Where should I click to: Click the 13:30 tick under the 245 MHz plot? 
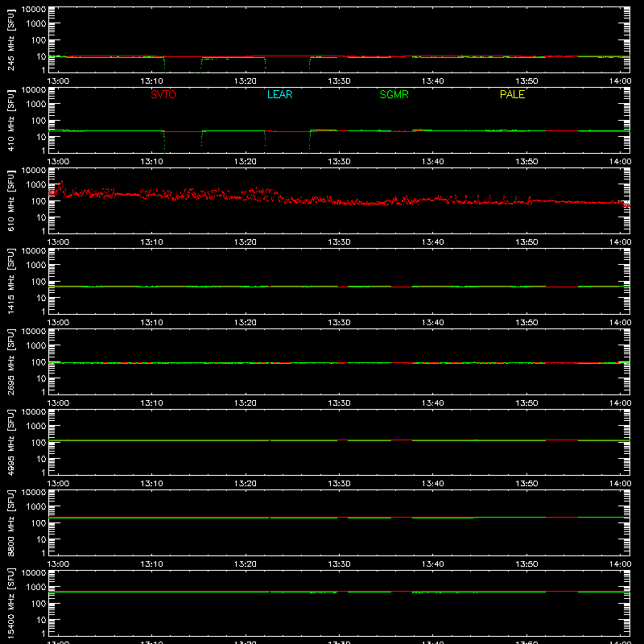tap(339, 81)
